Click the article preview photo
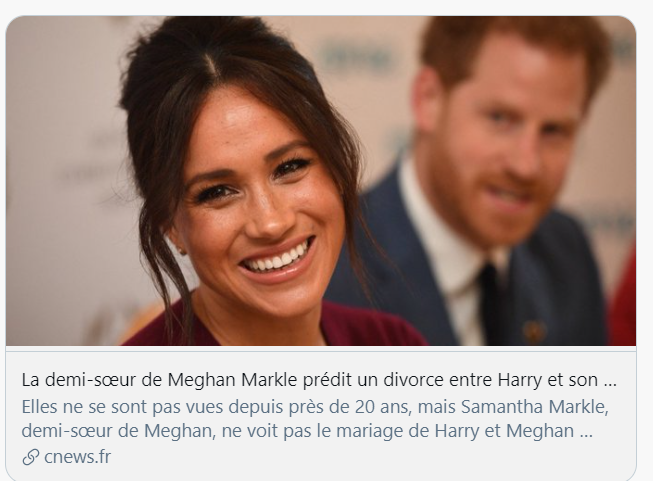 321,181
